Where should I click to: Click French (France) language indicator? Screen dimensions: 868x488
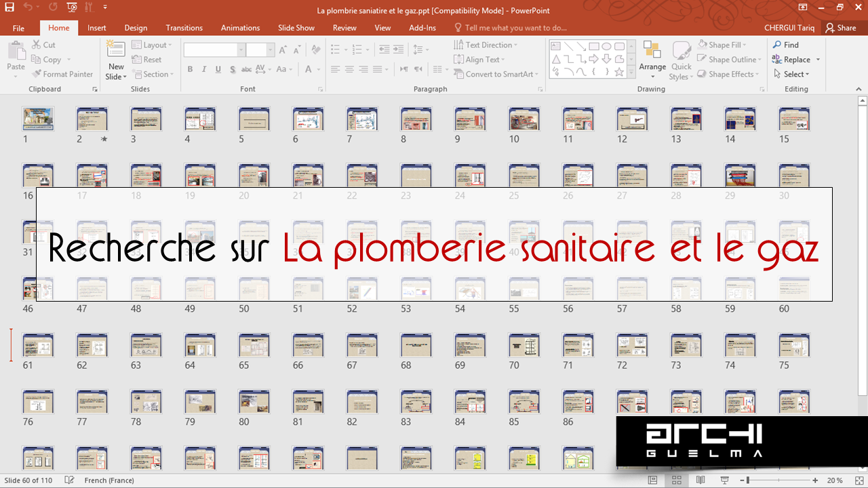coord(109,480)
